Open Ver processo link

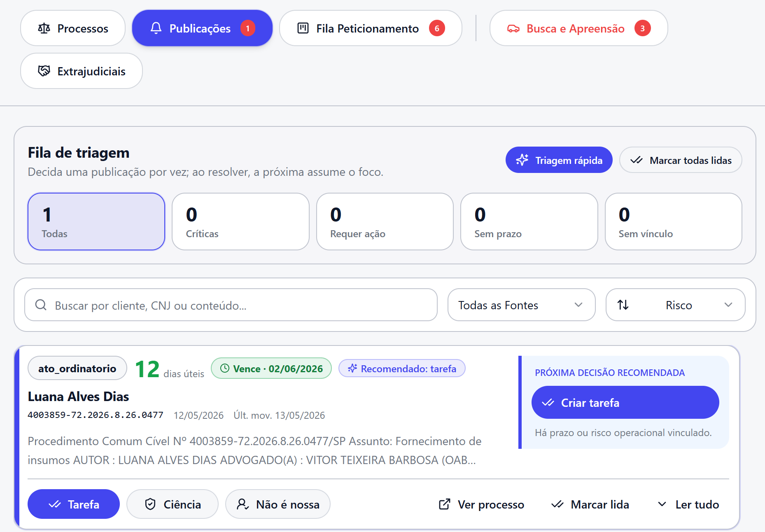482,504
